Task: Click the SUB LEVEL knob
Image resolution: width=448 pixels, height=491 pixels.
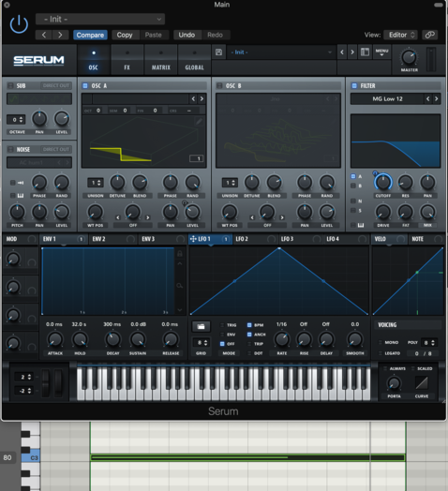Action: (x=62, y=119)
